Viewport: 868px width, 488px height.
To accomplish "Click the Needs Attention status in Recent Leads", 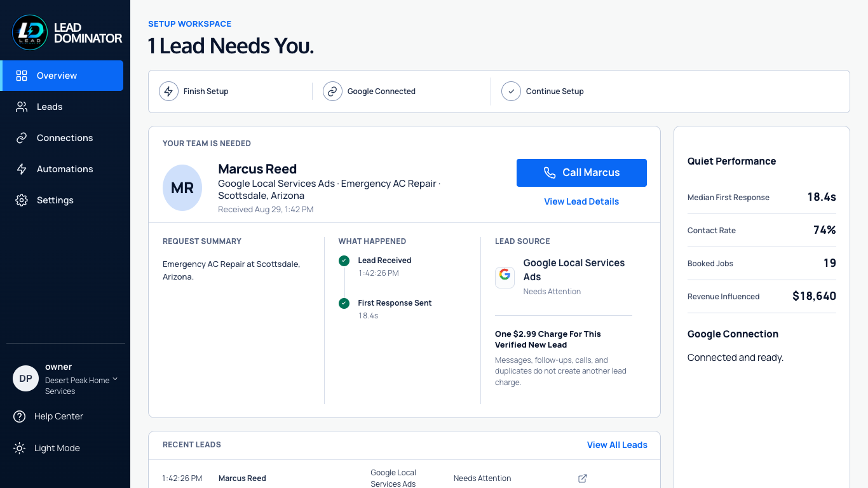I will point(482,478).
